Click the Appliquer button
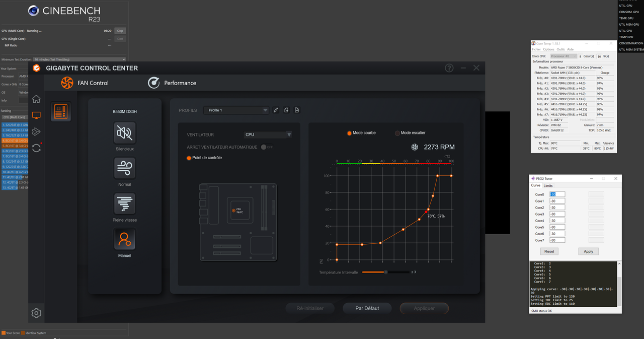Screen dimensions: 644x339 [424, 308]
